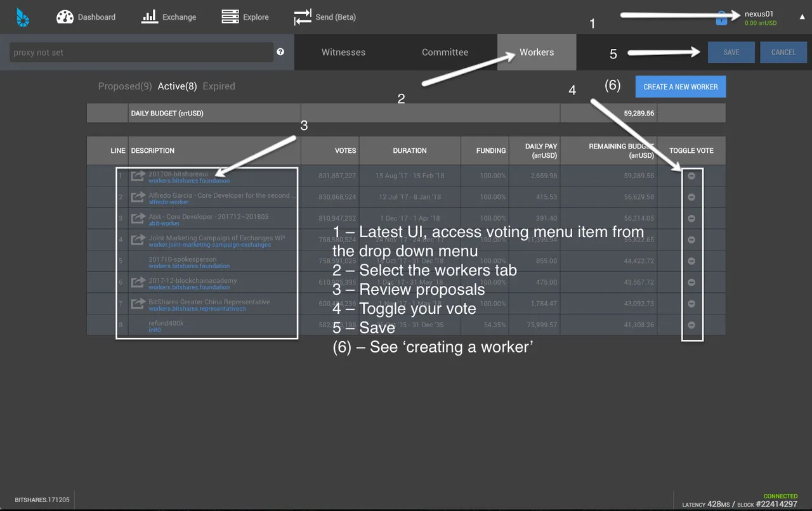Click the '201710-spokesperson' worker name
This screenshot has height=511, width=812.
[183, 259]
